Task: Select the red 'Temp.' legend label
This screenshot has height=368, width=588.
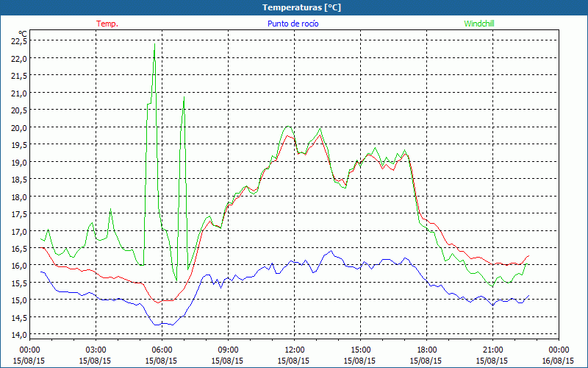Action: [x=107, y=24]
